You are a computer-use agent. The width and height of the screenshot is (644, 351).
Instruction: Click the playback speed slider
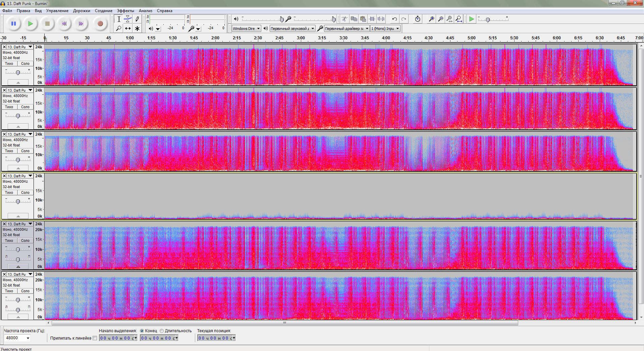(x=492, y=19)
